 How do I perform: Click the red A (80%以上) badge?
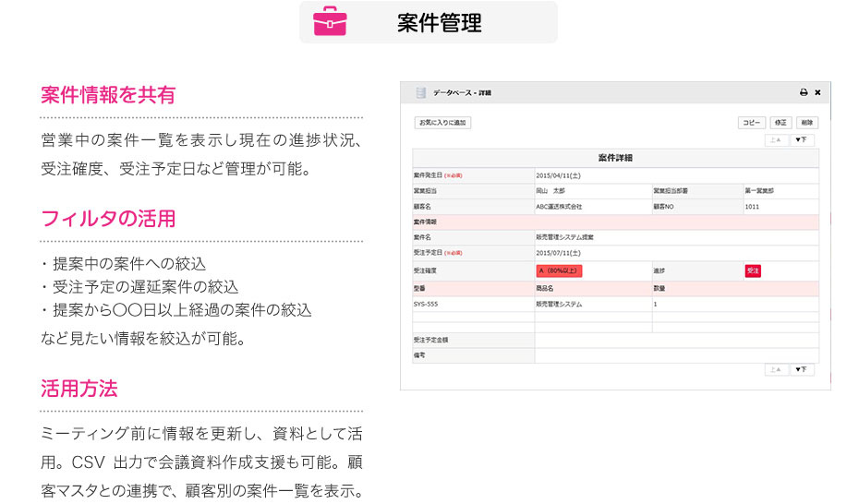pos(559,271)
